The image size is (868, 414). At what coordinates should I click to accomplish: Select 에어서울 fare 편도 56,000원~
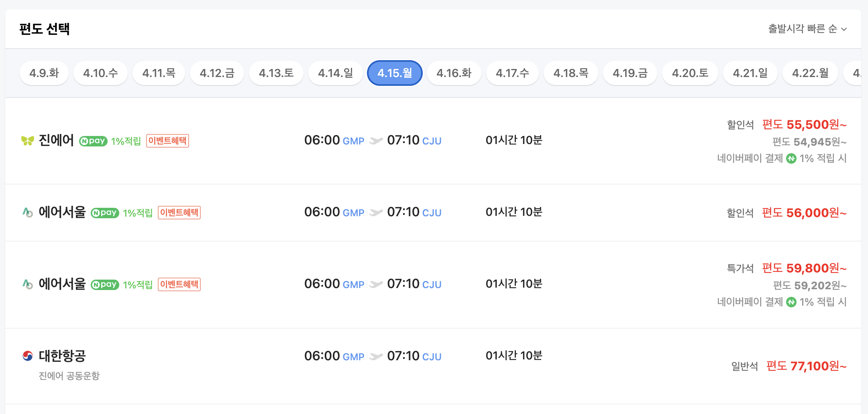tap(804, 213)
